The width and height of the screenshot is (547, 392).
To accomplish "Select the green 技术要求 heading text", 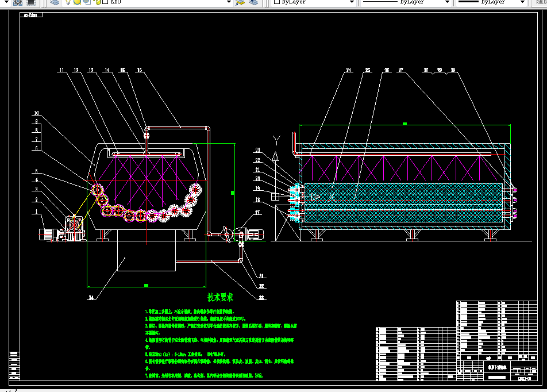I will (x=220, y=297).
